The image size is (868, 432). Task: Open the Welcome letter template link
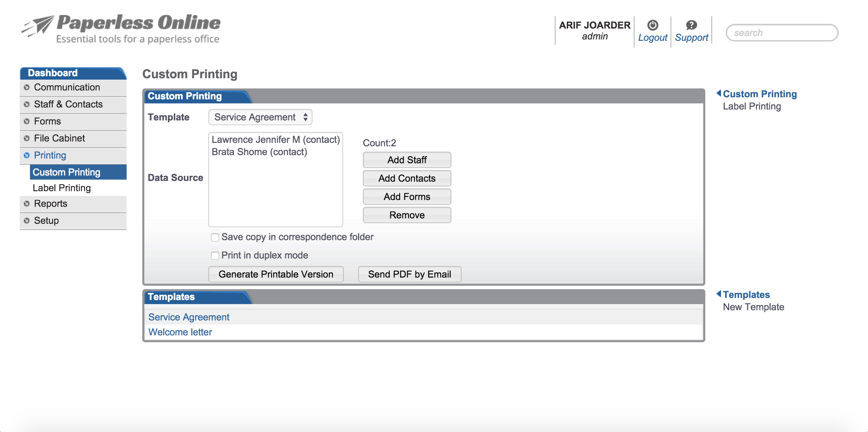[x=180, y=332]
